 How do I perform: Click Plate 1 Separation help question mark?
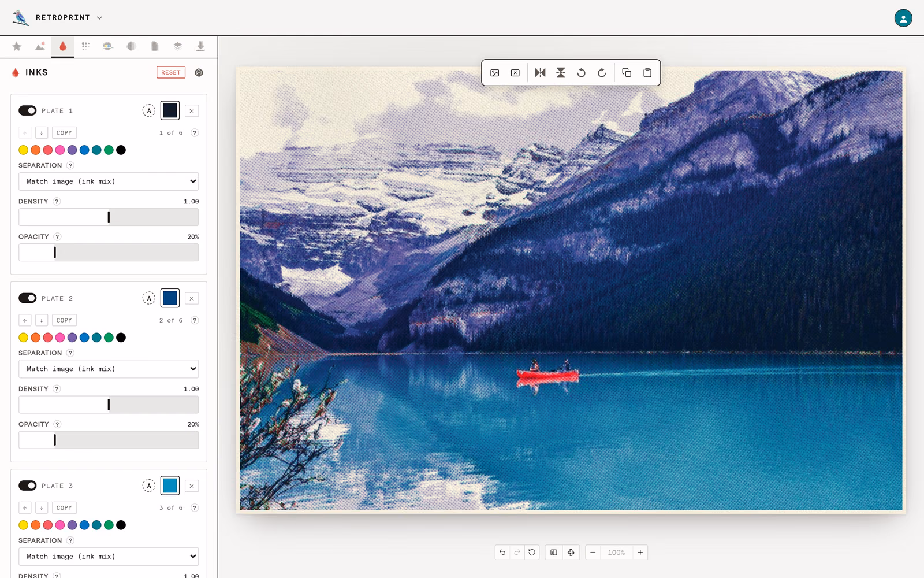click(x=70, y=165)
